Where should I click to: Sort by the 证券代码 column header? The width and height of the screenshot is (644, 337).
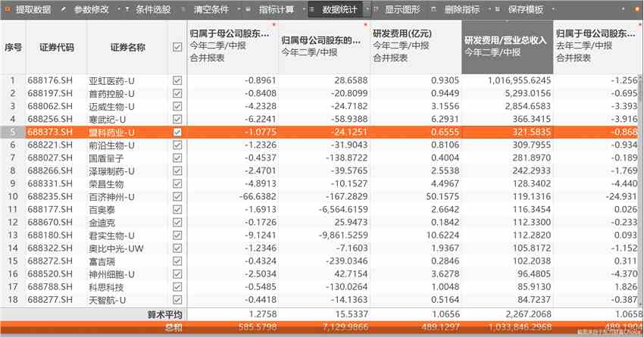coord(57,47)
